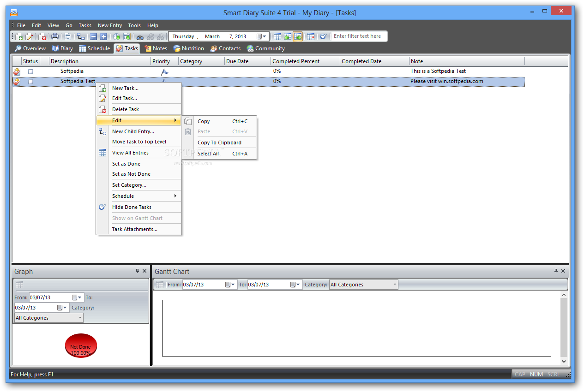Select Copy To Clipboard in the submenu
Viewport: 584px width, 392px height.
[x=220, y=143]
